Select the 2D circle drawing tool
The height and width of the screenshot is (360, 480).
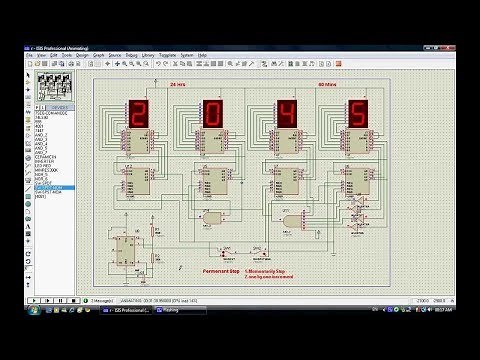click(28, 204)
